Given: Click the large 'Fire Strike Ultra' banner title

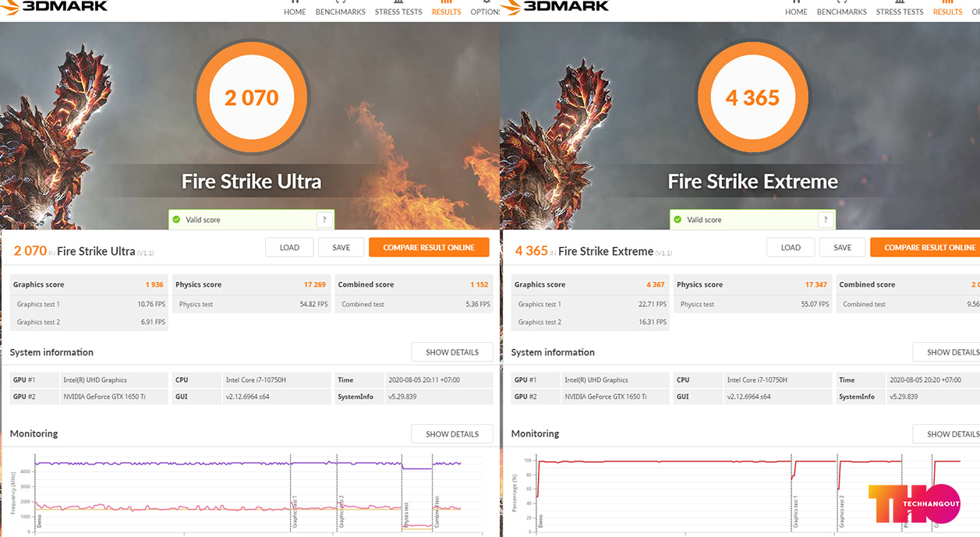Looking at the screenshot, I should pos(251,182).
